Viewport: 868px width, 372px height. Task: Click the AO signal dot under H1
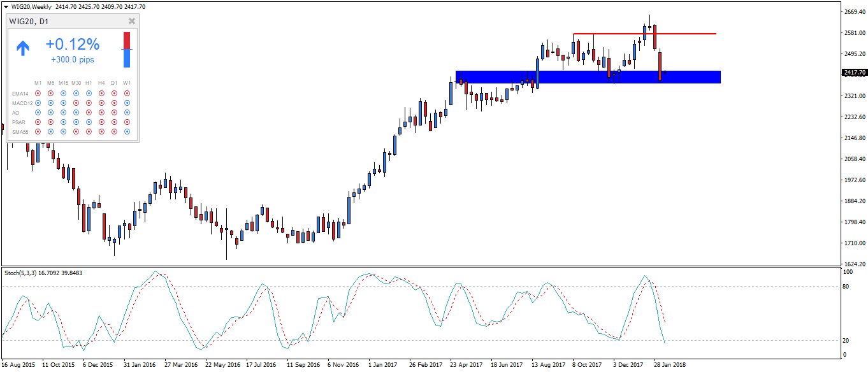coord(89,112)
